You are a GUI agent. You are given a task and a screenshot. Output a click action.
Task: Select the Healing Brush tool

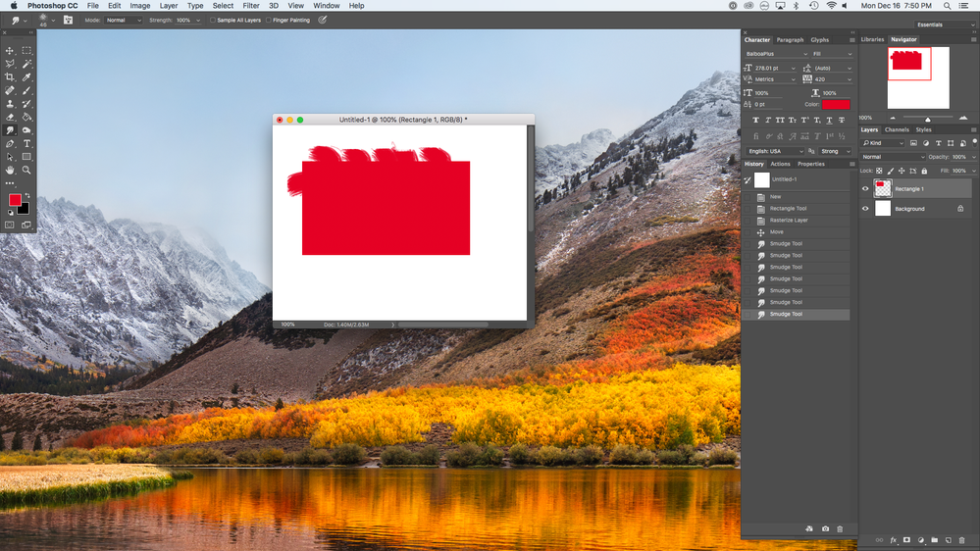pyautogui.click(x=10, y=90)
